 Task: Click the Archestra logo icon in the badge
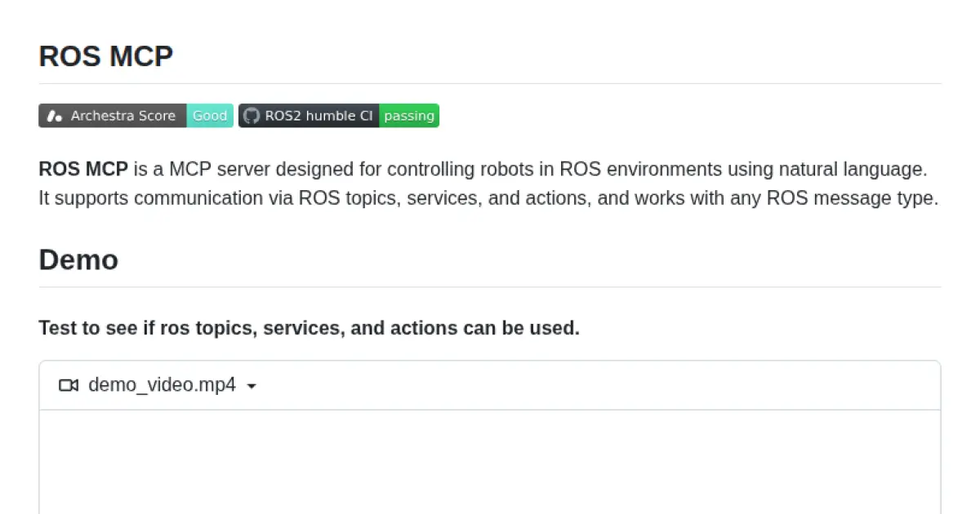(54, 116)
